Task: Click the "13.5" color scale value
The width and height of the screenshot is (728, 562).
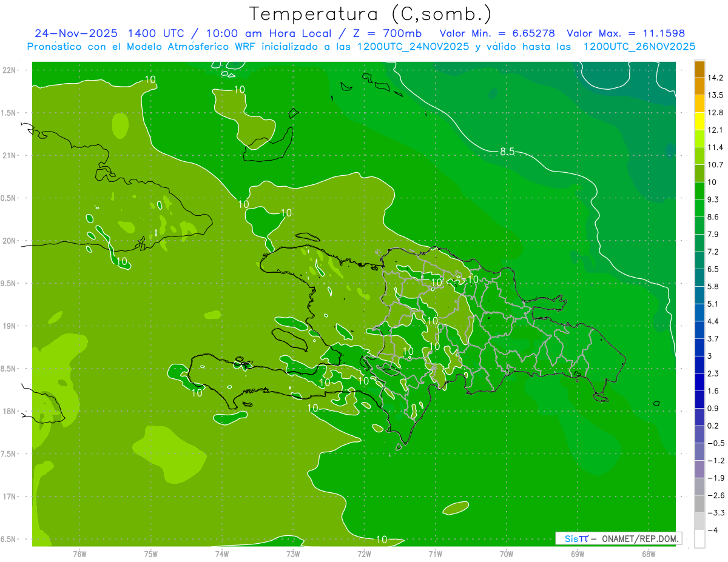Action: pyautogui.click(x=715, y=95)
